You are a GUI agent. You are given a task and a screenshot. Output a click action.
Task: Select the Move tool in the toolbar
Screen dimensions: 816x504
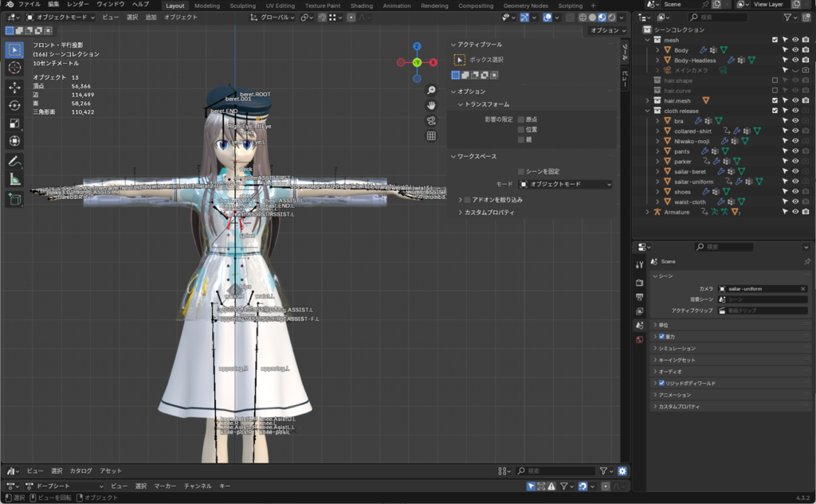pyautogui.click(x=14, y=87)
